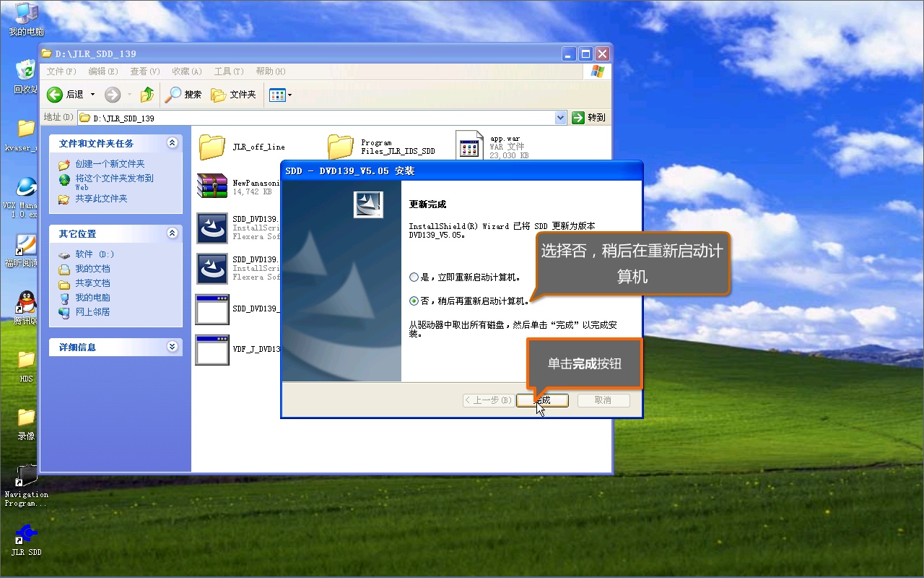Select the 福昕阅读 Foxit Reader shortcut
The width and height of the screenshot is (924, 578).
click(x=26, y=251)
